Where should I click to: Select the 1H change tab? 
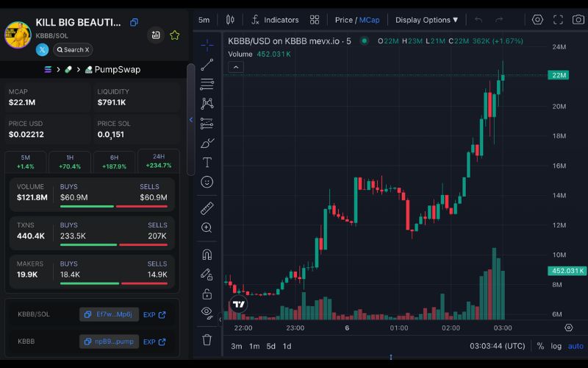[x=70, y=162]
